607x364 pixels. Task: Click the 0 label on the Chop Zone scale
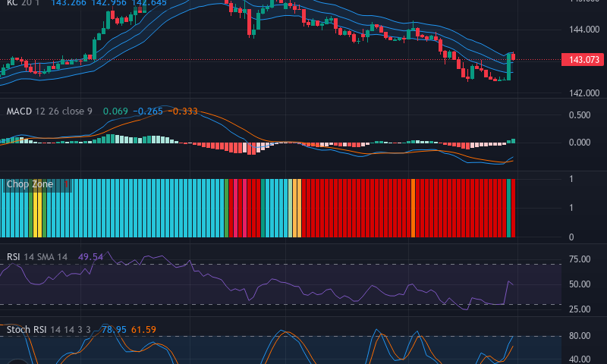571,237
